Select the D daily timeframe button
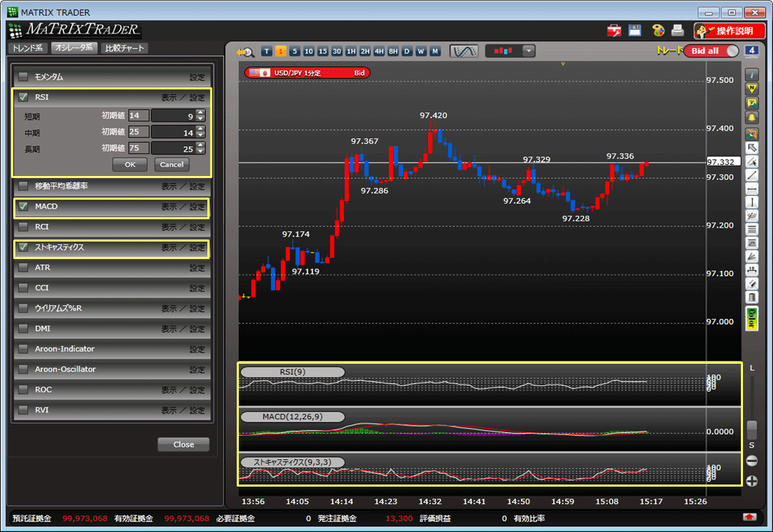 point(406,51)
